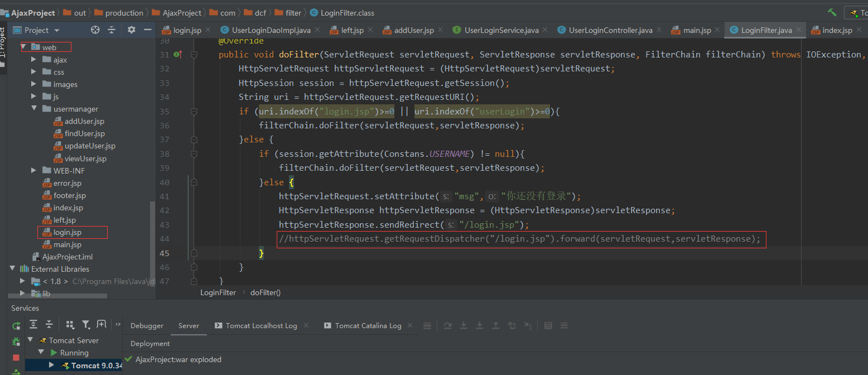Click filter folder in breadcrumb path

(x=293, y=12)
